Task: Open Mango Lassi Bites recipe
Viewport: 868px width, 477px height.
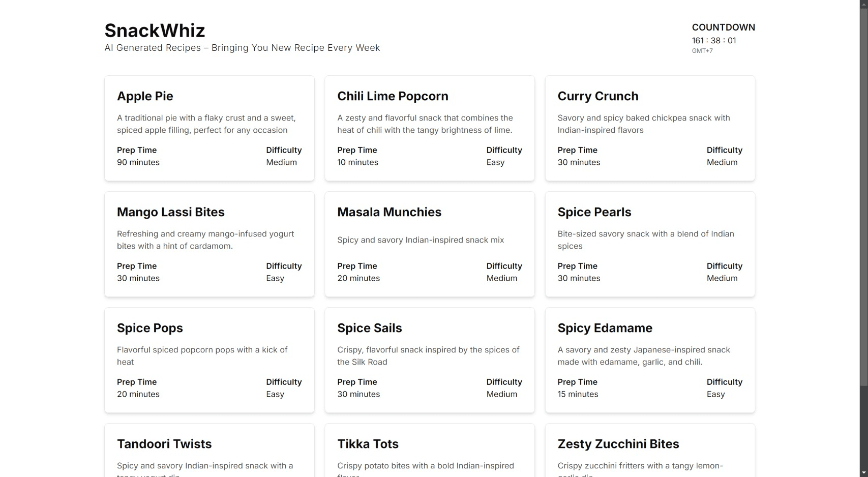Action: coord(170,213)
